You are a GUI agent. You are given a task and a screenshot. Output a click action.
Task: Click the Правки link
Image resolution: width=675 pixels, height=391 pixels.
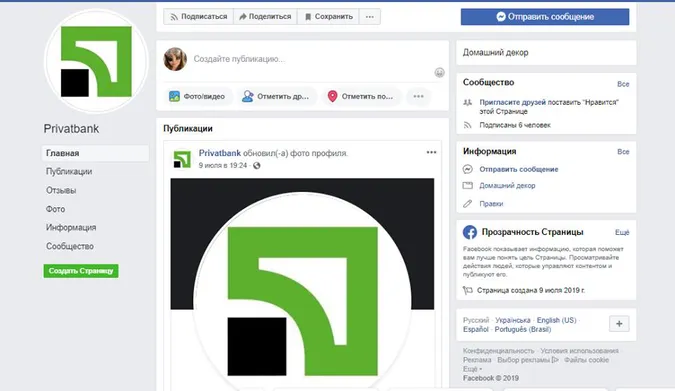[x=491, y=204]
